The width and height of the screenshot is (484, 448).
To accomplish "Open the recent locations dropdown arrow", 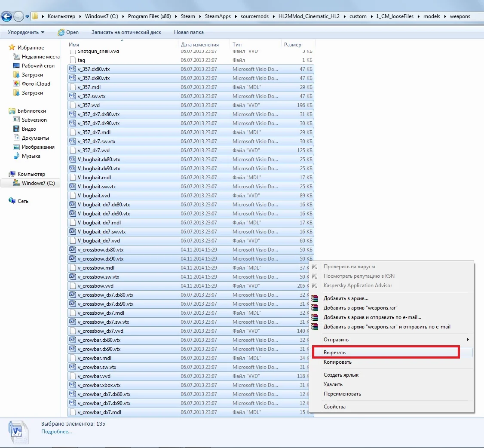I will [x=27, y=17].
